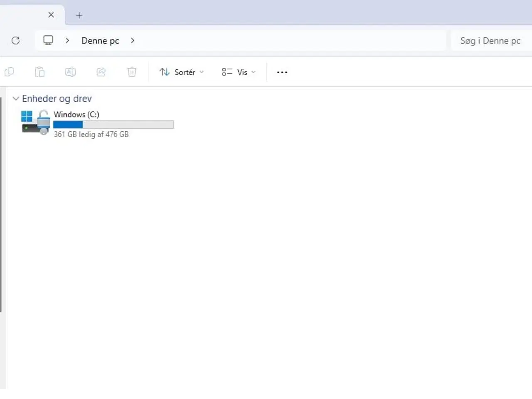Select the Denne pc breadcrumb
This screenshot has height=399, width=532.
click(x=100, y=41)
